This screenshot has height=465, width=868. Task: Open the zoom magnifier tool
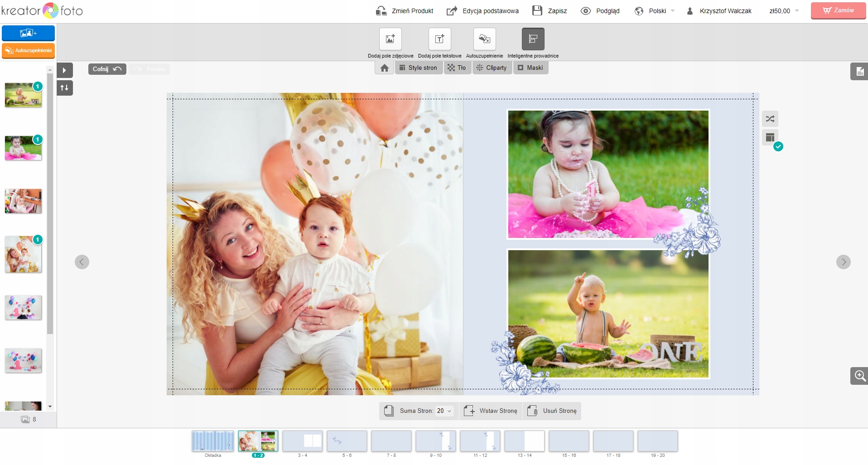(859, 376)
